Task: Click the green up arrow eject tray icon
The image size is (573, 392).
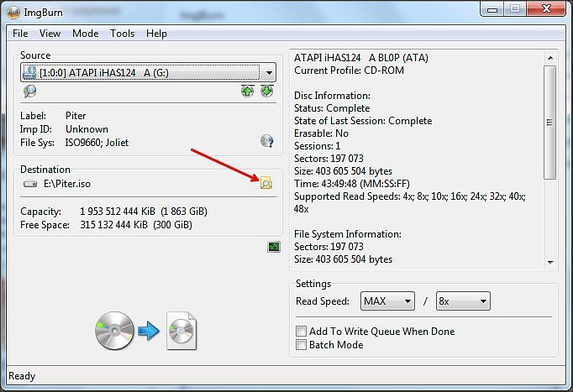Action: coord(247,91)
